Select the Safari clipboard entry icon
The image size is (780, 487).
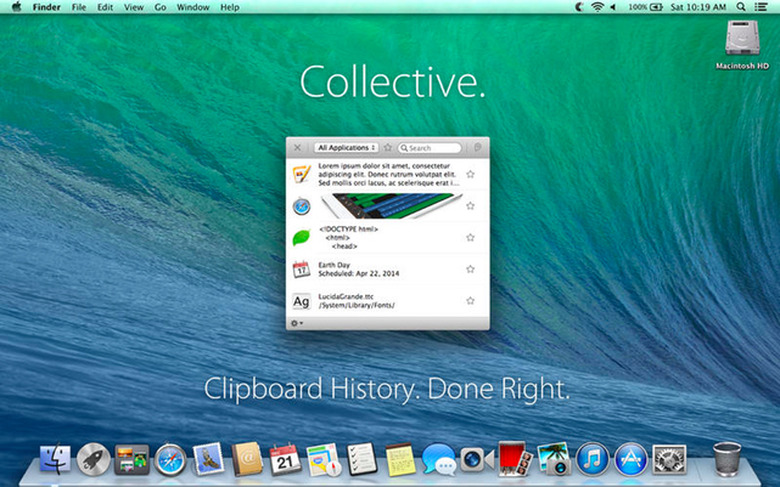click(301, 206)
